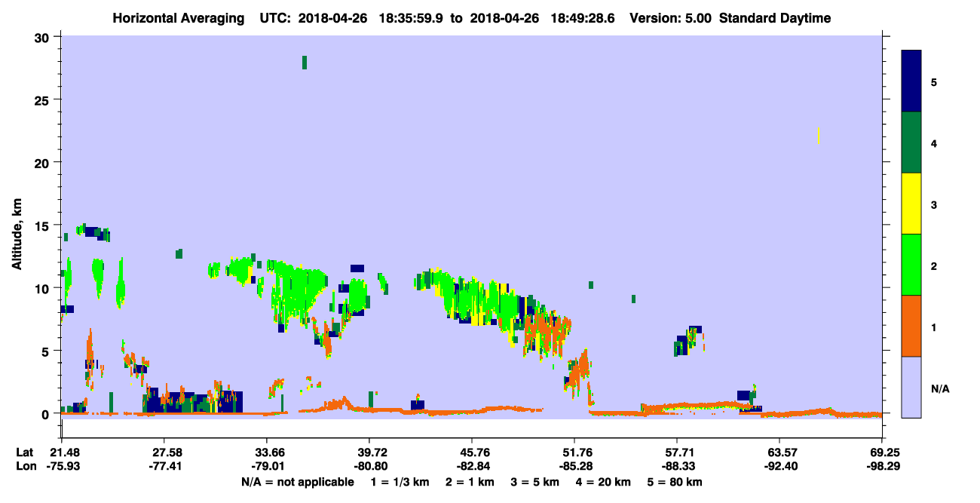Click the dark green color bar segment labeled 4

[911, 143]
